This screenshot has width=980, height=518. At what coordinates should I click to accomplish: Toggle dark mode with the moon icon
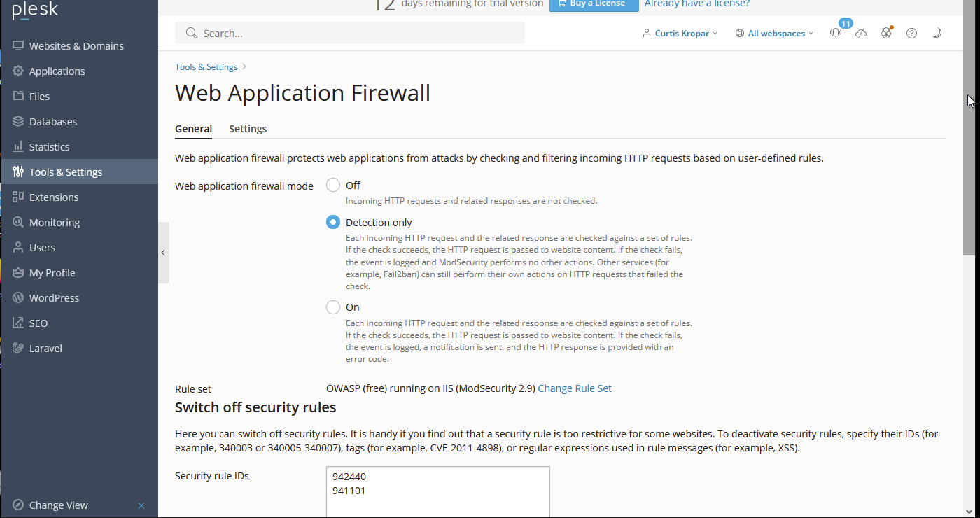(937, 33)
